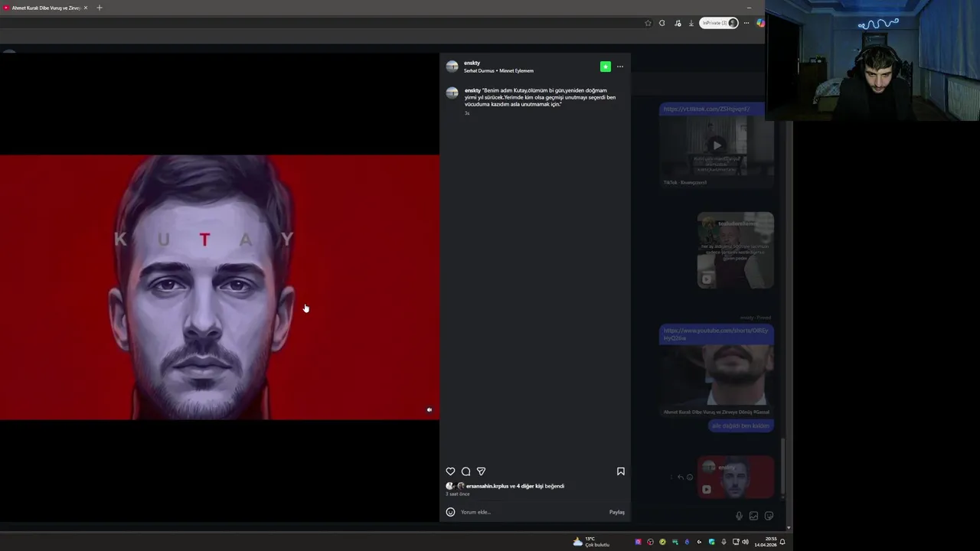Open Copilot icon in browser toolbar
Screen dimensions: 980x551
pyautogui.click(x=759, y=23)
